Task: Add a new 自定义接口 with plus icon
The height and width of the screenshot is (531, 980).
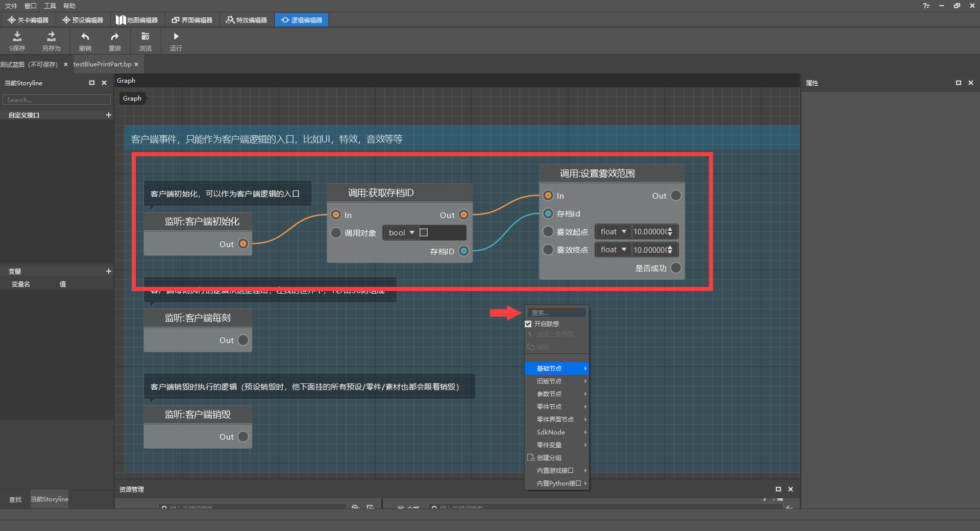Action: [x=108, y=115]
